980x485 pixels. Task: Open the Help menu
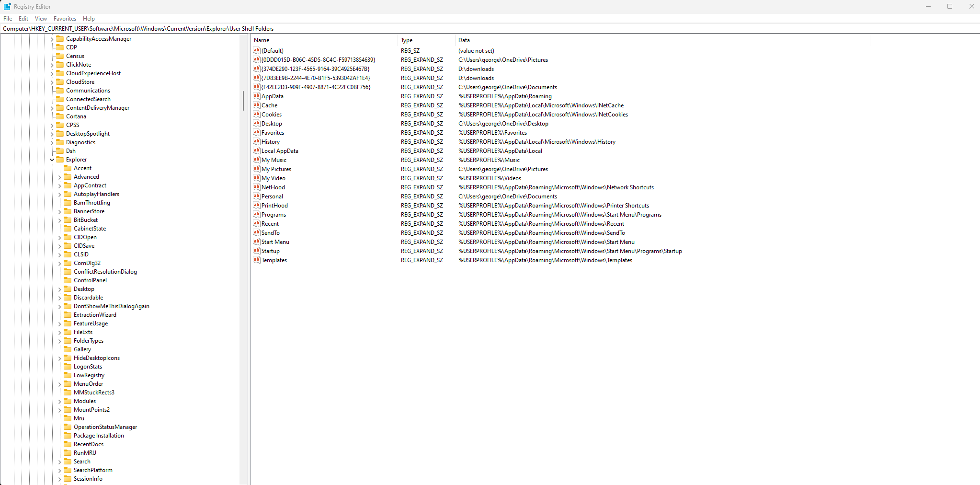tap(89, 19)
